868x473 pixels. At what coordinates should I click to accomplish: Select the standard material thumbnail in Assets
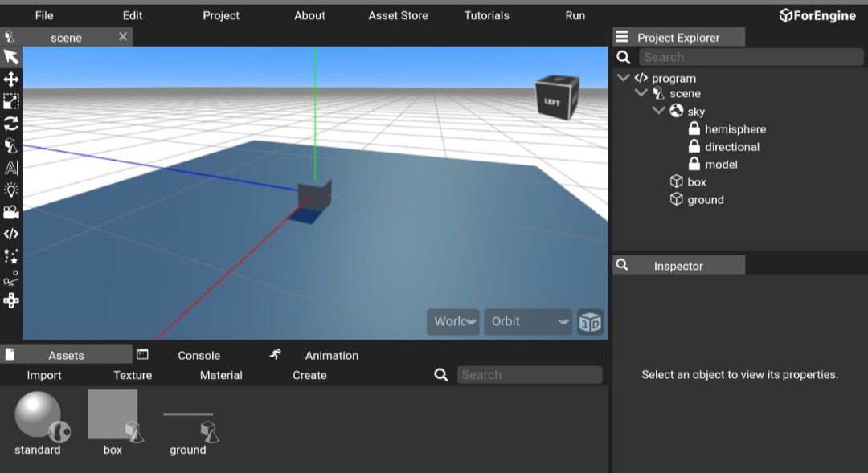pos(39,417)
